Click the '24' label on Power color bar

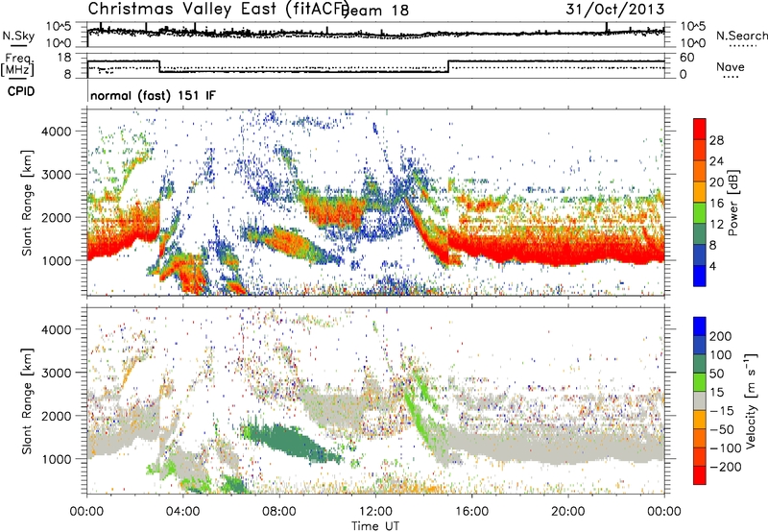coord(716,161)
